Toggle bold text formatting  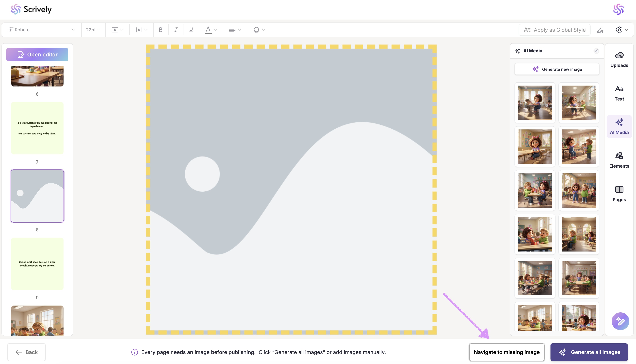pyautogui.click(x=161, y=30)
